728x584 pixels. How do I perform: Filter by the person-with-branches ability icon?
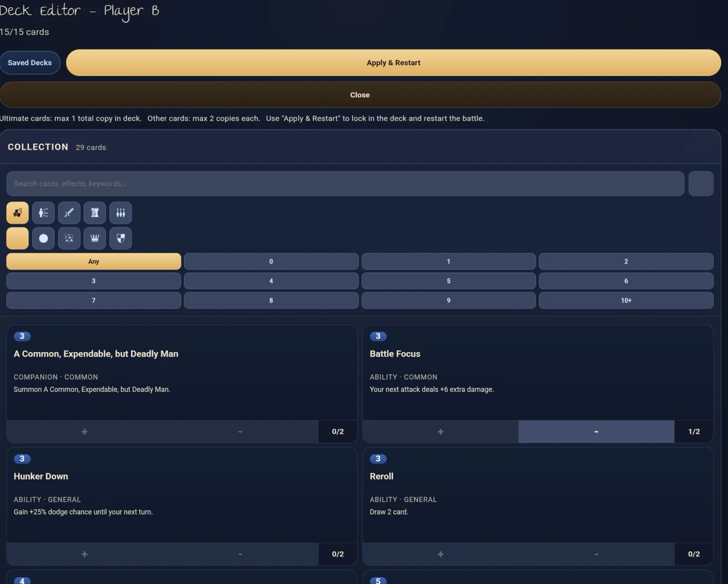coord(43,213)
